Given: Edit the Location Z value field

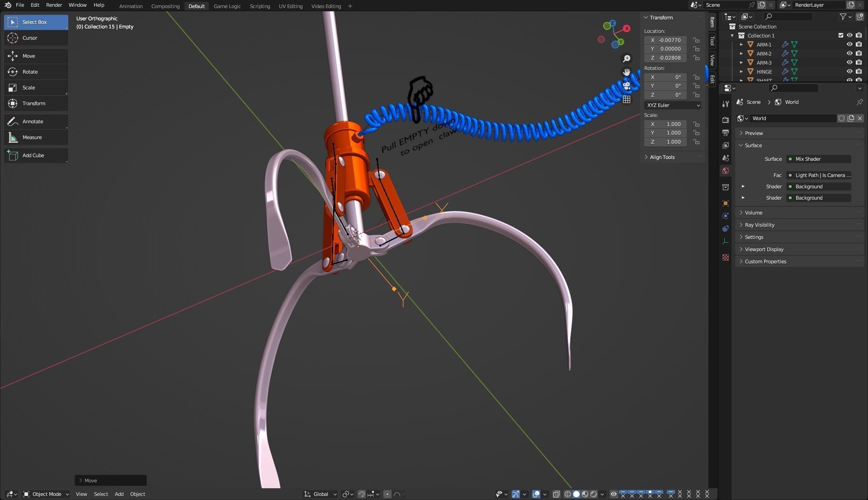Looking at the screenshot, I should (x=665, y=58).
